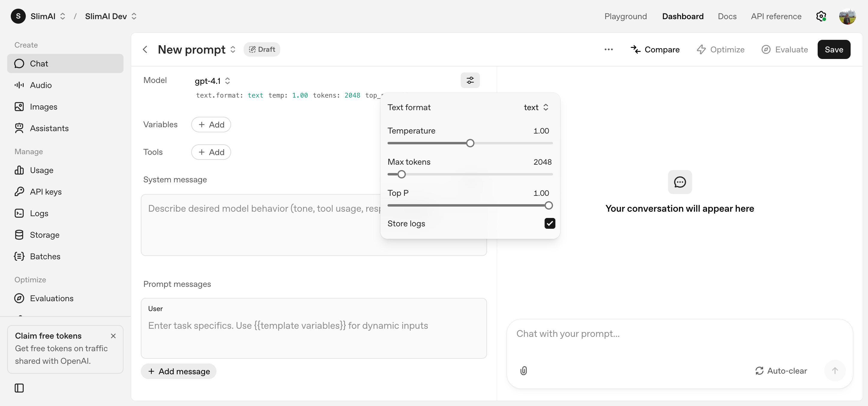Open the user profile avatar
The image size is (868, 406).
(847, 16)
